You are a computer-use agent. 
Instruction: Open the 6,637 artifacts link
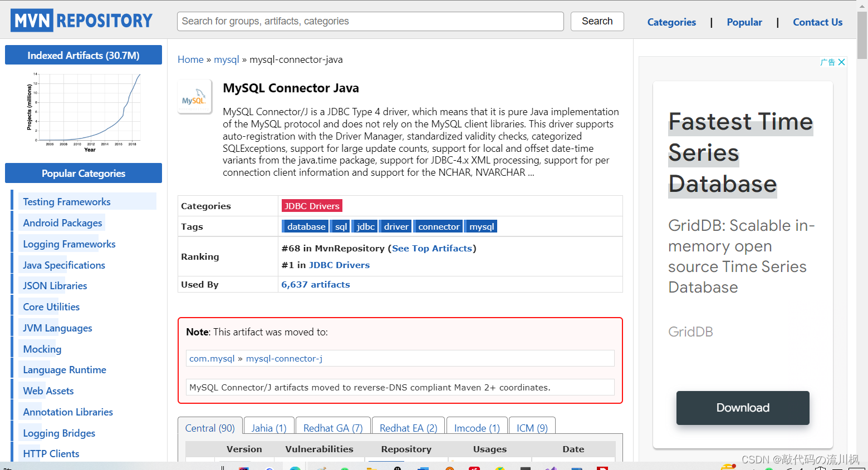click(x=316, y=284)
